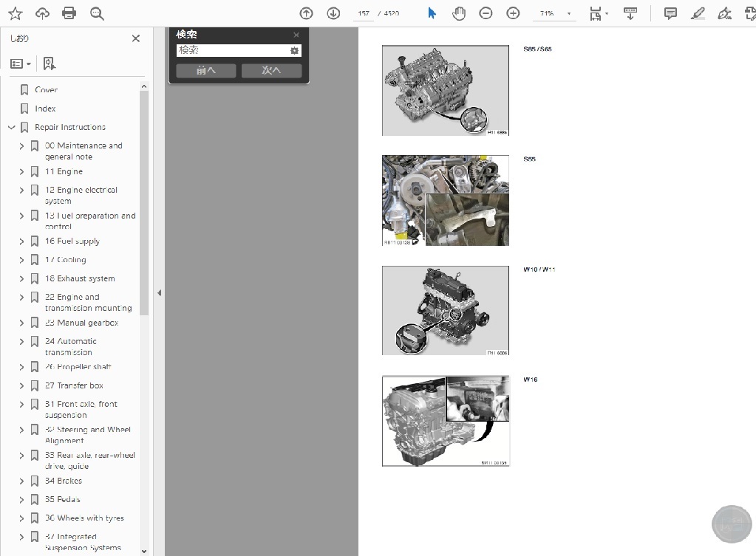Expand 12 Engine electrical system

tap(21, 190)
